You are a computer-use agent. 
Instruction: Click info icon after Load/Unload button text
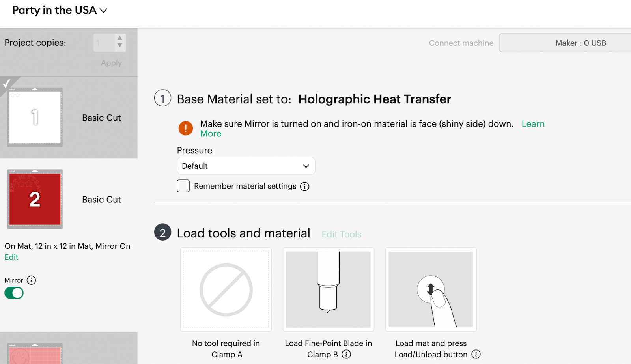pyautogui.click(x=476, y=354)
